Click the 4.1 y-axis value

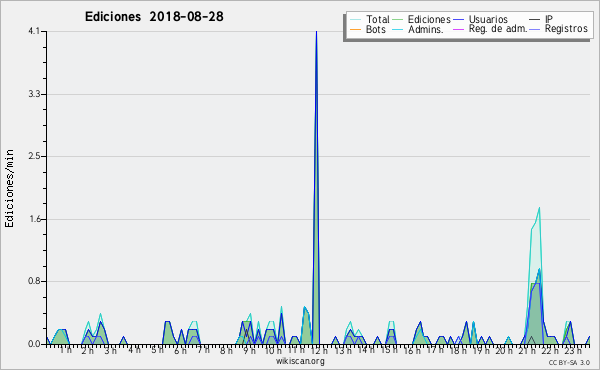pyautogui.click(x=34, y=31)
